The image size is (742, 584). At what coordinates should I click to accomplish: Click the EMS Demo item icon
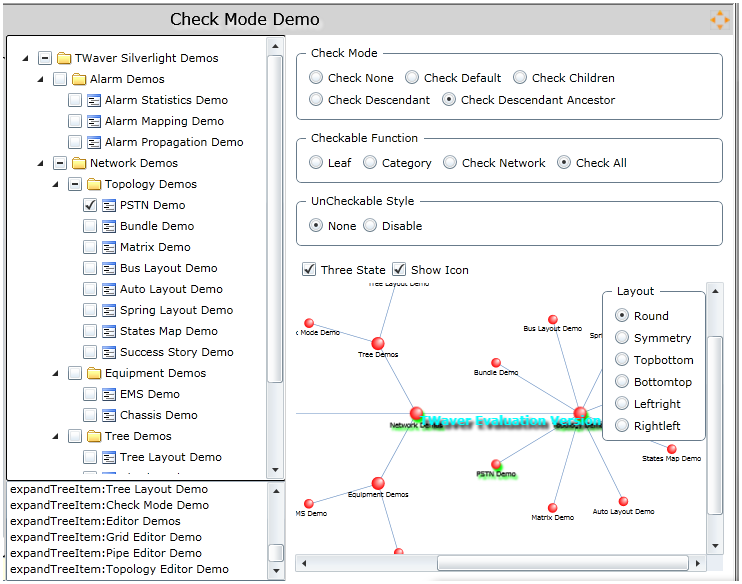click(109, 394)
